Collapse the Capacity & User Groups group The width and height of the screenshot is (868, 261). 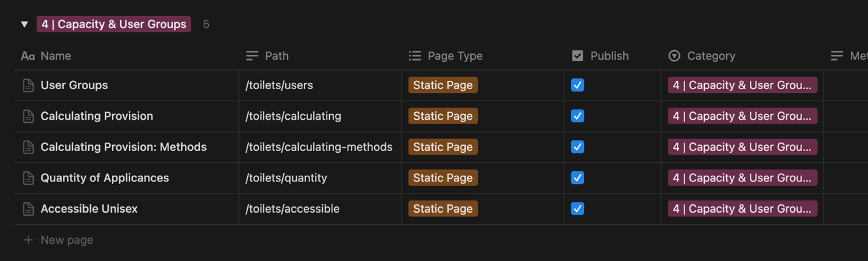click(25, 24)
